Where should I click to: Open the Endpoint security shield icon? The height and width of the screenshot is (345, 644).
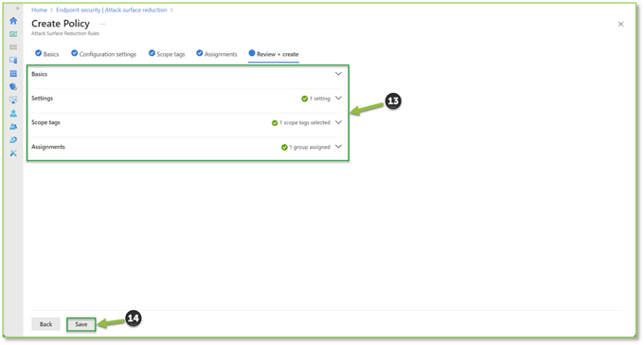(13, 87)
